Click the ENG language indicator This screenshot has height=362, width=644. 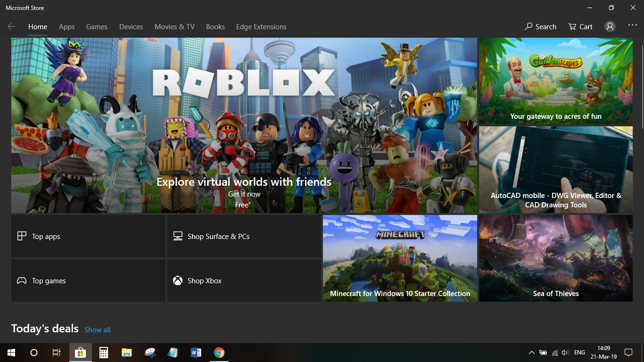(x=580, y=353)
